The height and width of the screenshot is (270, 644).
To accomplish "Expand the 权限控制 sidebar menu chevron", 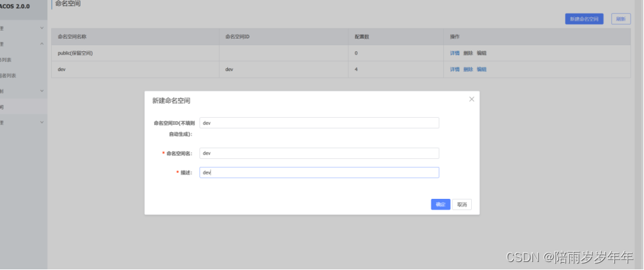I will tap(42, 90).
